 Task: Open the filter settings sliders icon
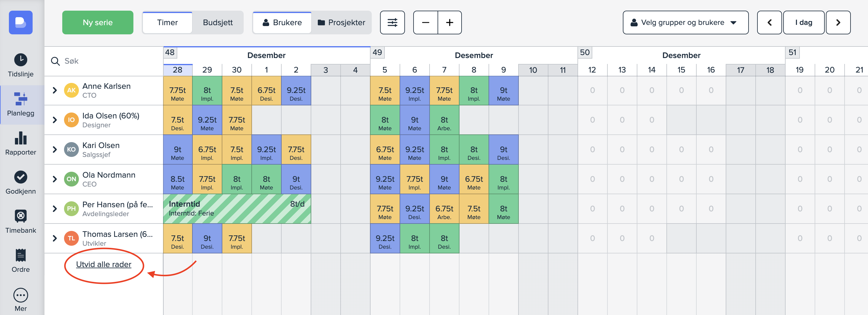(x=392, y=22)
